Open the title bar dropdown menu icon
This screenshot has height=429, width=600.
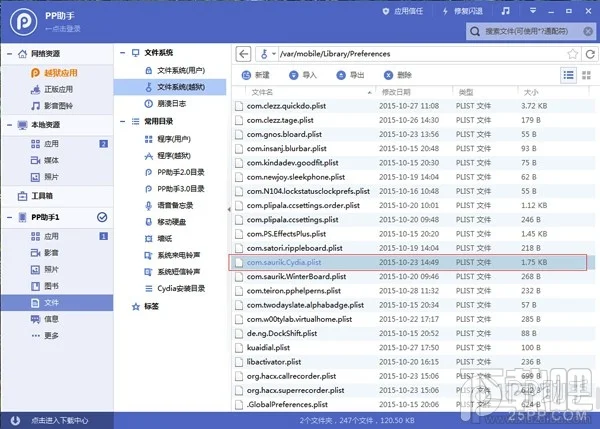click(x=533, y=11)
